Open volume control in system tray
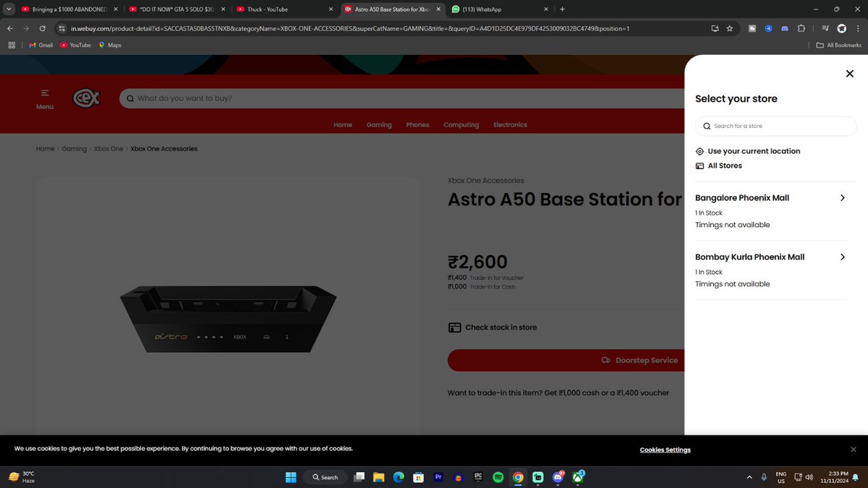The height and width of the screenshot is (488, 868). pyautogui.click(x=808, y=477)
